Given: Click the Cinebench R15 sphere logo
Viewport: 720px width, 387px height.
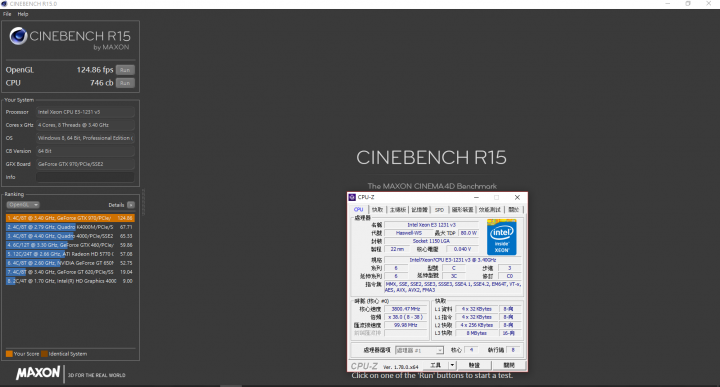Looking at the screenshot, I should pyautogui.click(x=18, y=36).
